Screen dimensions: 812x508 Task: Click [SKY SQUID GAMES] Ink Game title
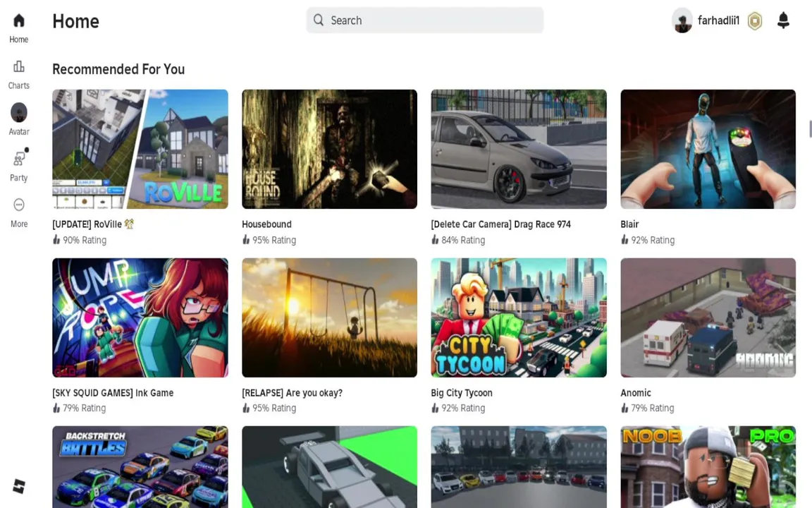click(x=113, y=393)
